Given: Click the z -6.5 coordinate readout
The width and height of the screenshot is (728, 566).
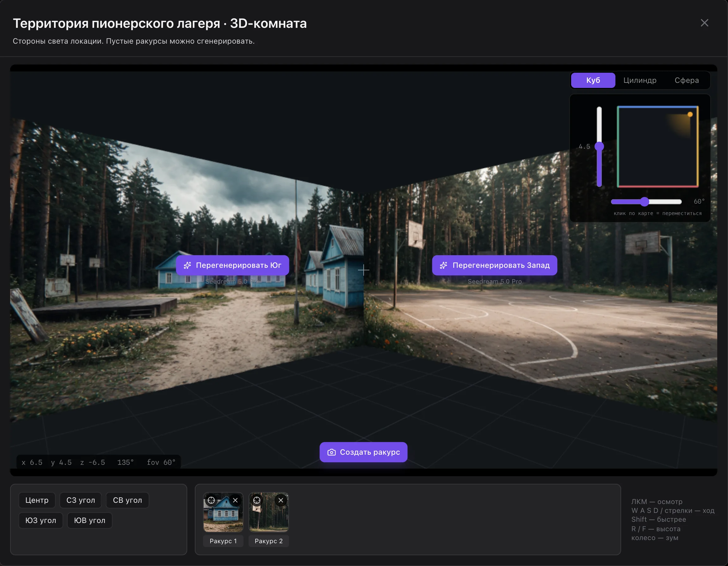Looking at the screenshot, I should (x=92, y=462).
